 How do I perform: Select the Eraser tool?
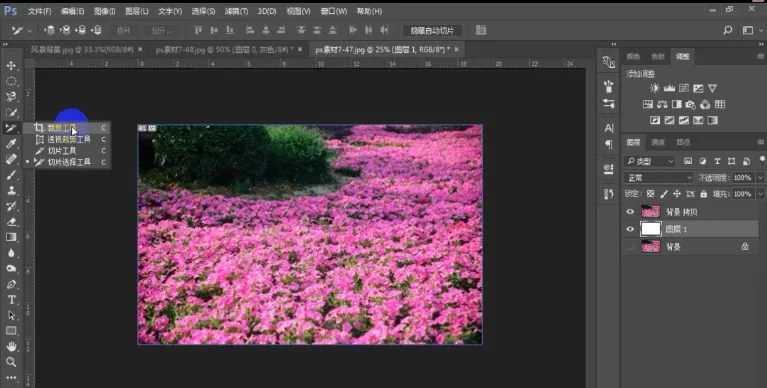pyautogui.click(x=11, y=222)
